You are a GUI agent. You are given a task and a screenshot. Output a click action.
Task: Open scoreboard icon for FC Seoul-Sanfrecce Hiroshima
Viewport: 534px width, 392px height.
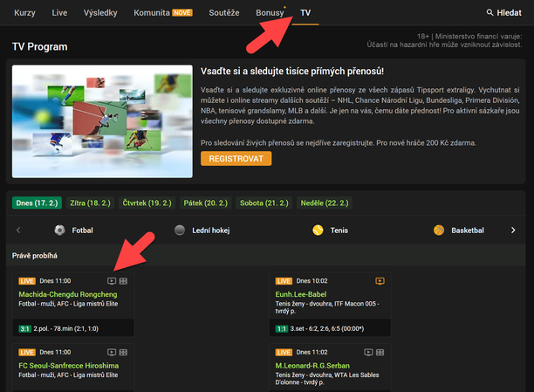[123, 351]
